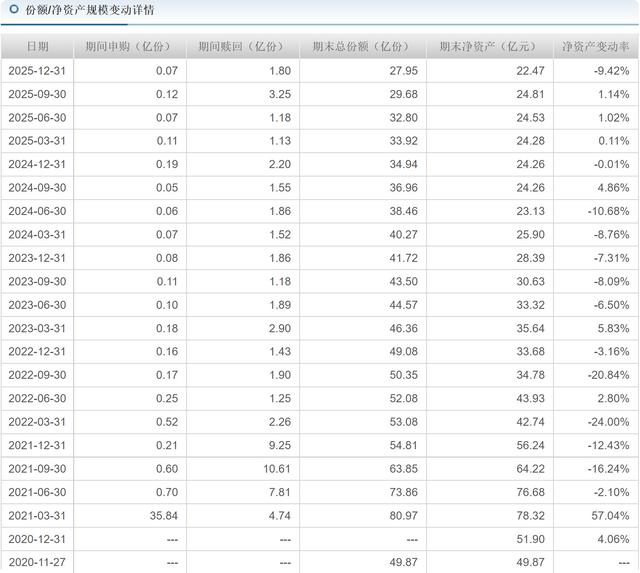Click the 2021-03-31 date cell
The width and height of the screenshot is (640, 573).
point(37,516)
